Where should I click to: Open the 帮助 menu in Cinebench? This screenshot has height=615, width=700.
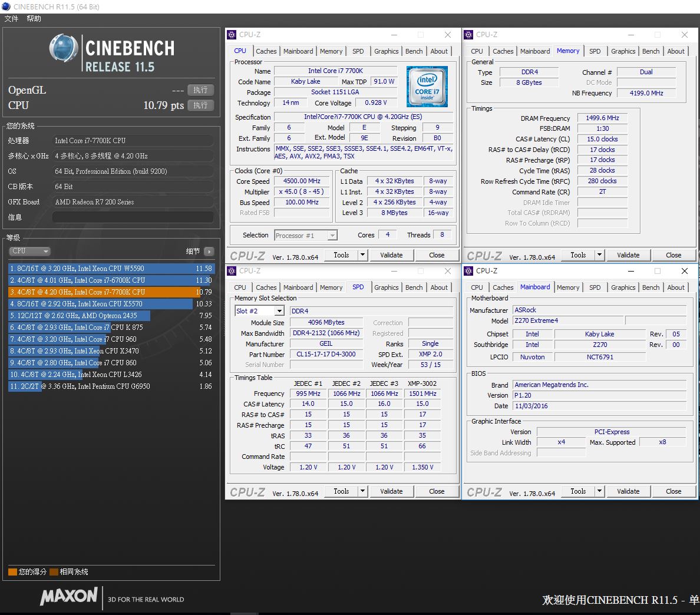pyautogui.click(x=34, y=19)
